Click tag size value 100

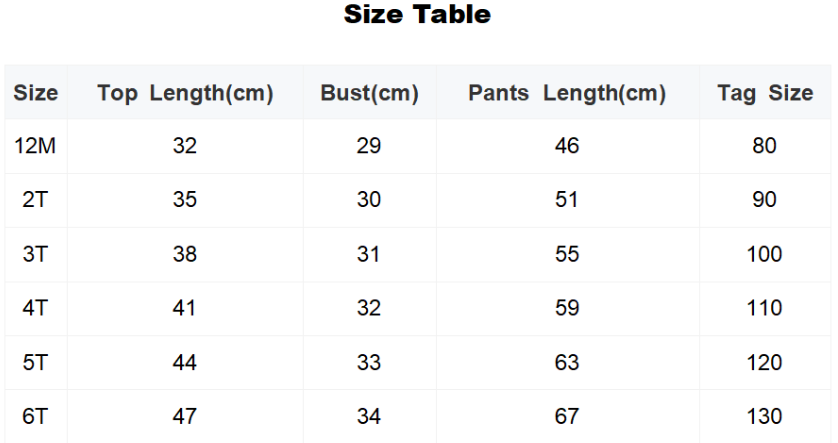click(764, 254)
